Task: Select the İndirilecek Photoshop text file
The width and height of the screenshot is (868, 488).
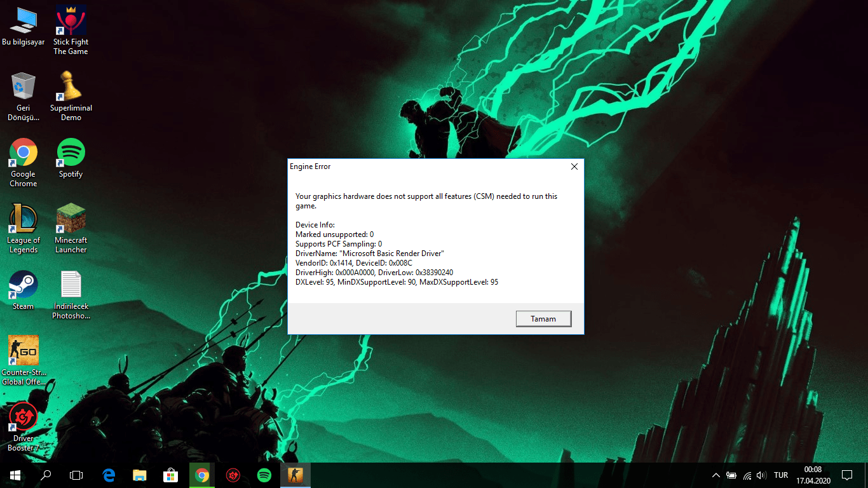Action: pos(71,295)
